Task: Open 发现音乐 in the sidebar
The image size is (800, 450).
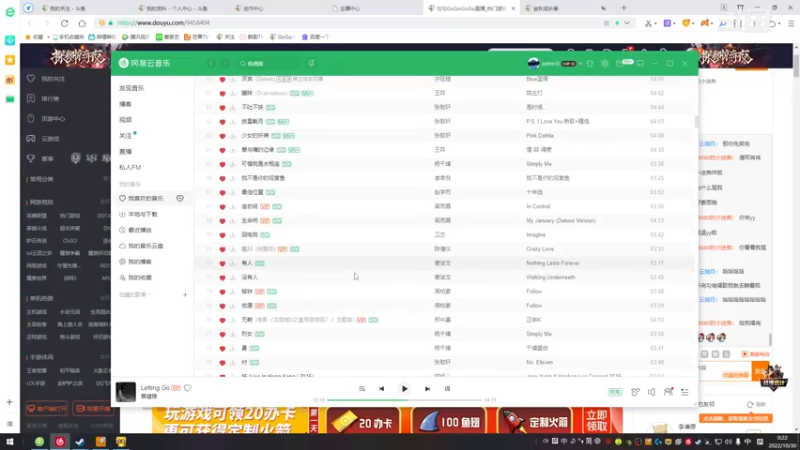Action: coord(132,88)
